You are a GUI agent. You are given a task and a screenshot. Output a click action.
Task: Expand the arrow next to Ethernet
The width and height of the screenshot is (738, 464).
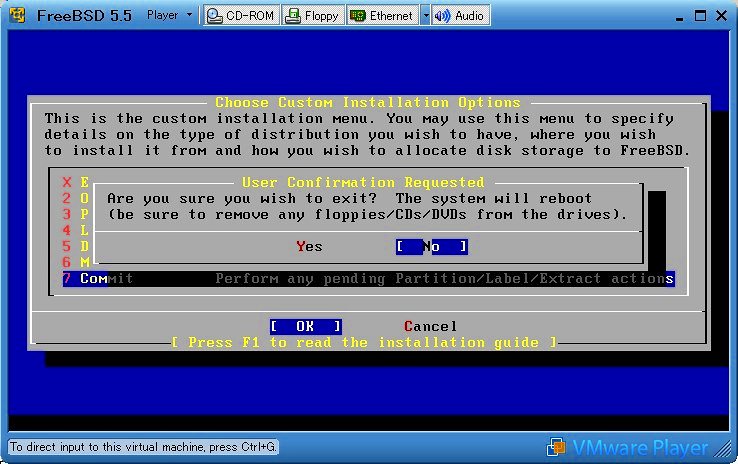point(425,15)
